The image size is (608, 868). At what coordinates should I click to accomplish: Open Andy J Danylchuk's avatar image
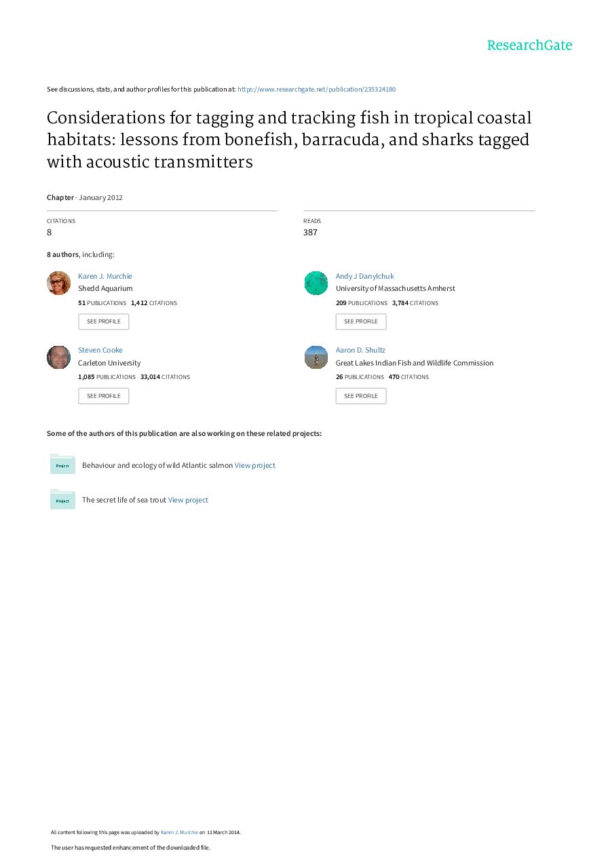(316, 283)
